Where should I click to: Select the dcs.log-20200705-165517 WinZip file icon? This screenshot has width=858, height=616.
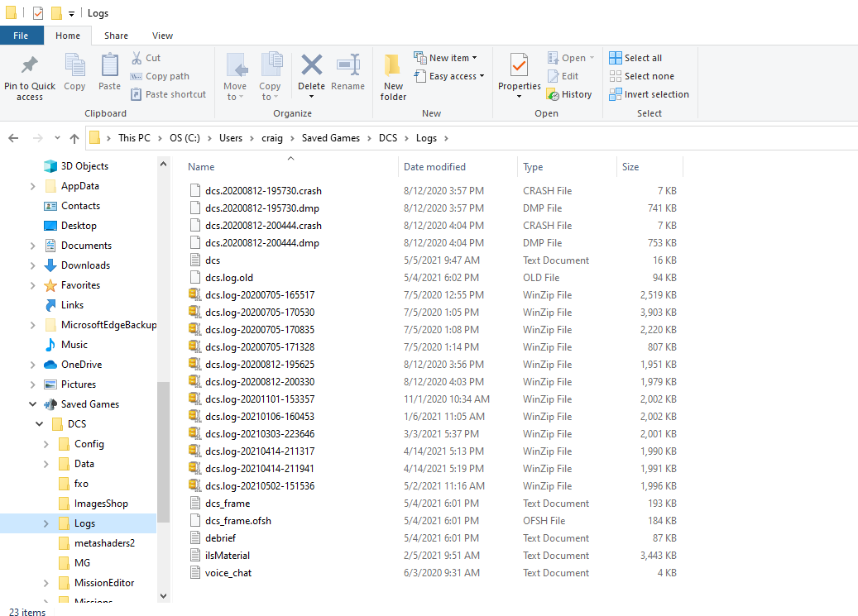click(x=194, y=295)
